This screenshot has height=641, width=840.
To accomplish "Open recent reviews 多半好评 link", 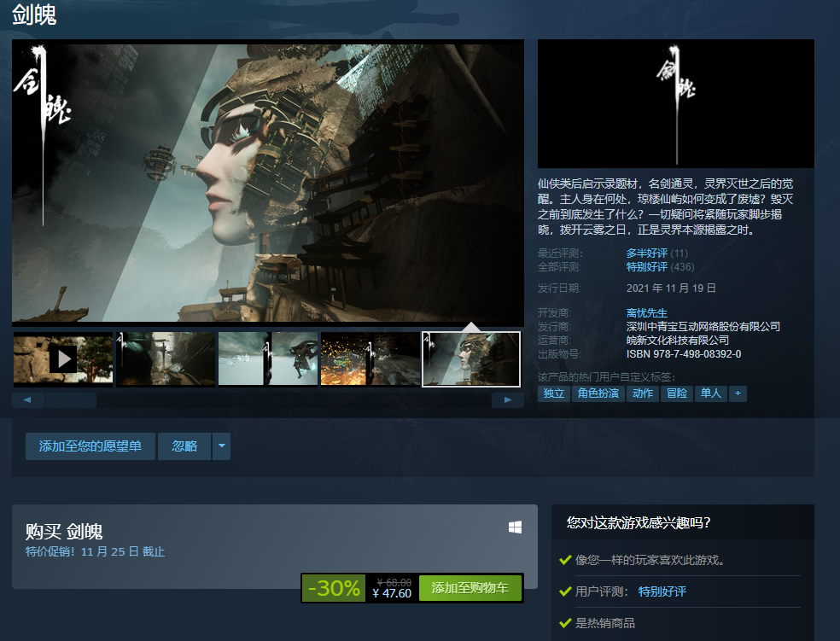I will pos(646,253).
